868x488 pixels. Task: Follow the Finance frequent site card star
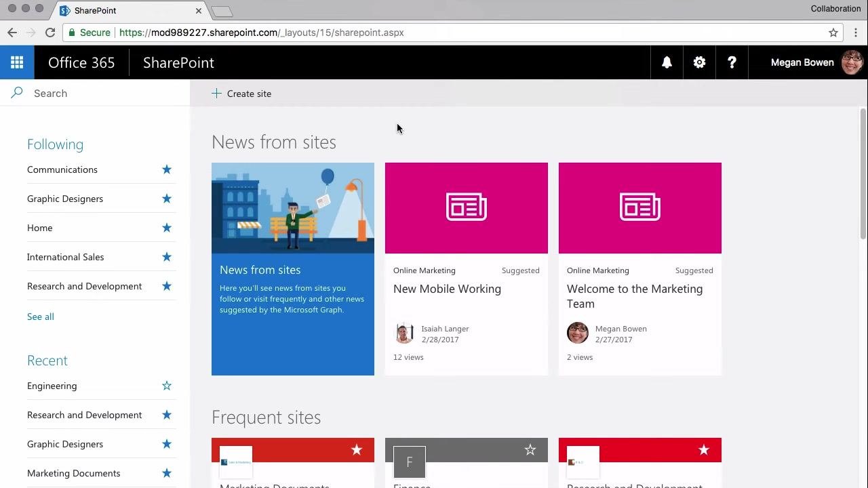(x=530, y=450)
